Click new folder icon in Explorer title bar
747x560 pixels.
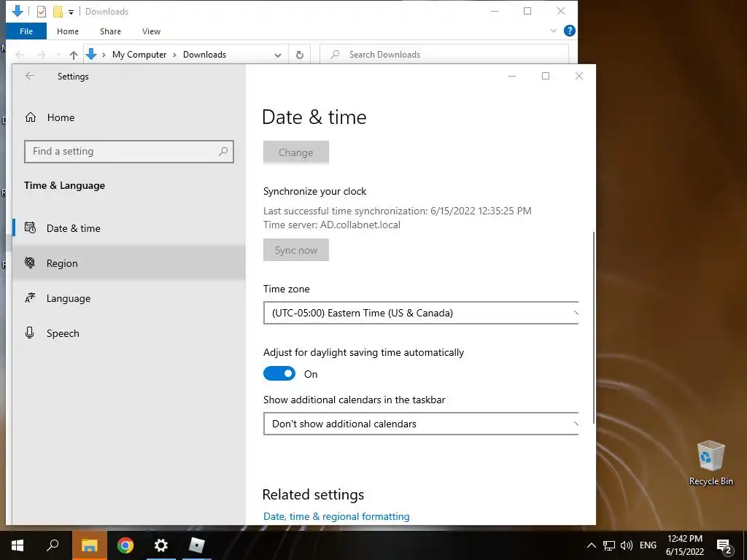click(x=58, y=12)
